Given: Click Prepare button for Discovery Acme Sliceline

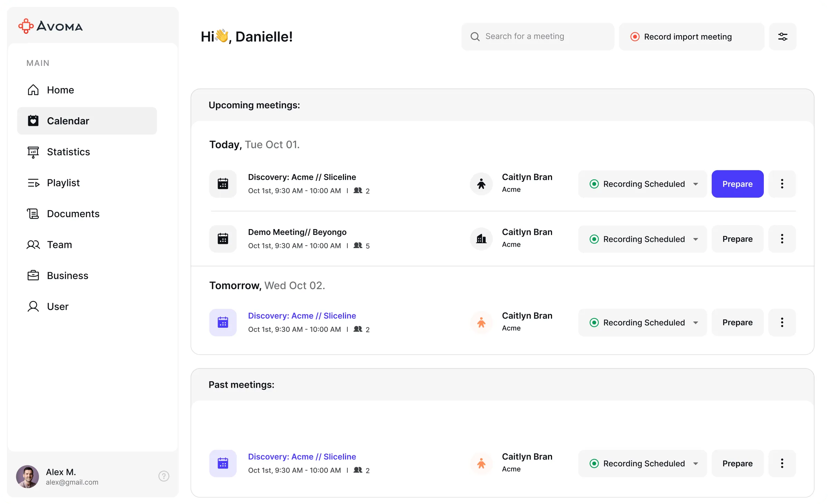Looking at the screenshot, I should (737, 184).
